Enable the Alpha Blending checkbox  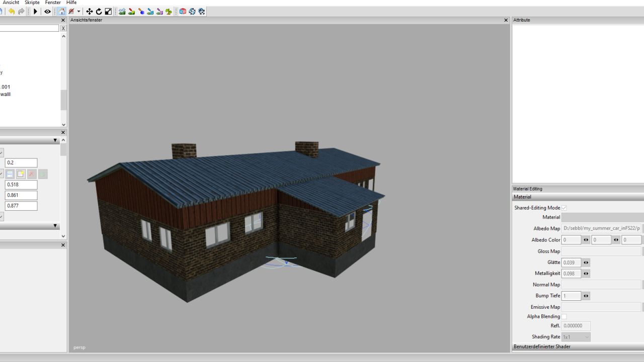[564, 317]
